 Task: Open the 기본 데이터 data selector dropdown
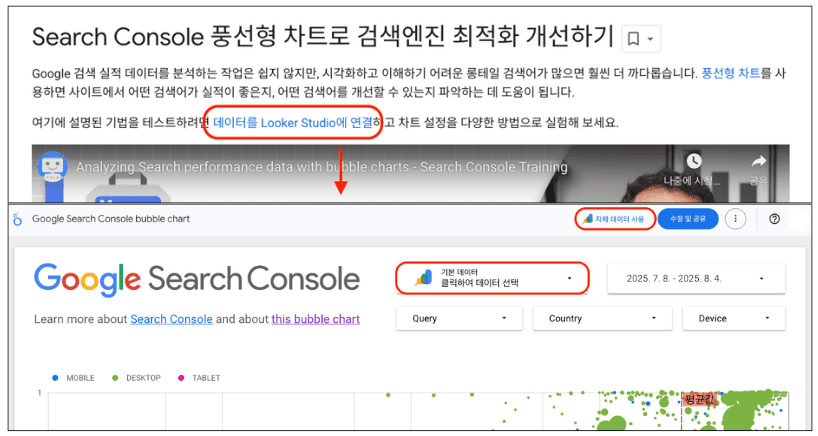(492, 278)
